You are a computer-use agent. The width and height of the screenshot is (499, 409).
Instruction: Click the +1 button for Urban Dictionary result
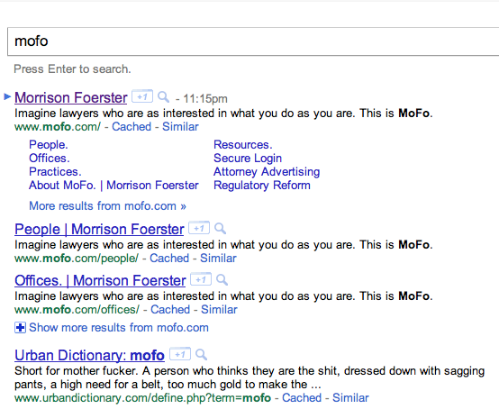pos(180,354)
